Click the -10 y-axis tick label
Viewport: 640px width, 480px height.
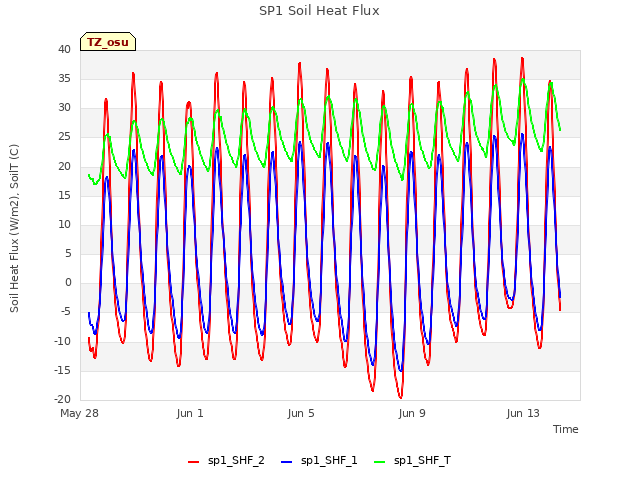[62, 342]
